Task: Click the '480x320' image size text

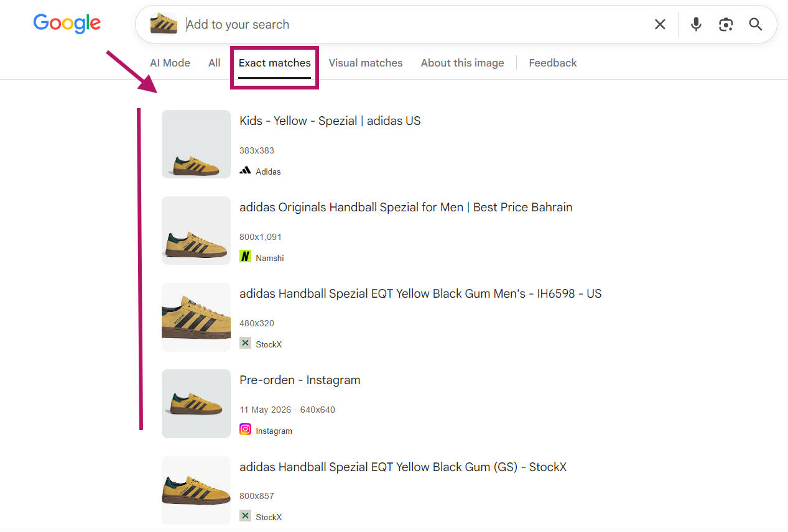Action: click(257, 323)
